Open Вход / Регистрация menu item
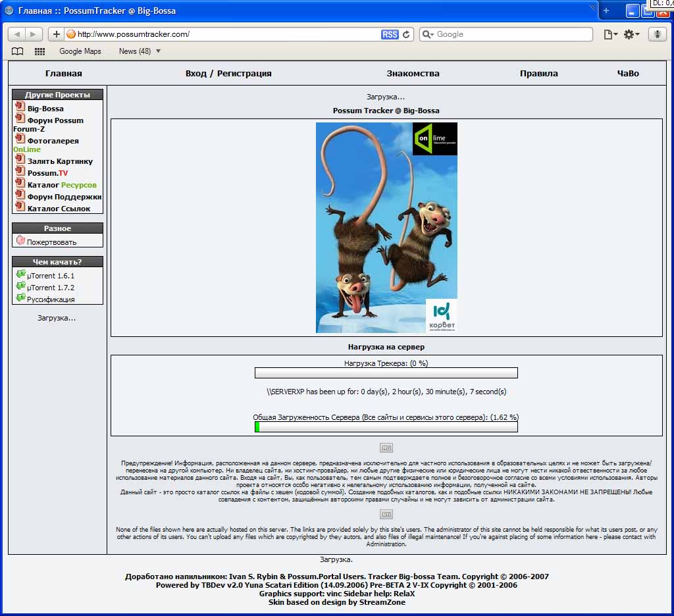The width and height of the screenshot is (674, 616). pos(228,74)
